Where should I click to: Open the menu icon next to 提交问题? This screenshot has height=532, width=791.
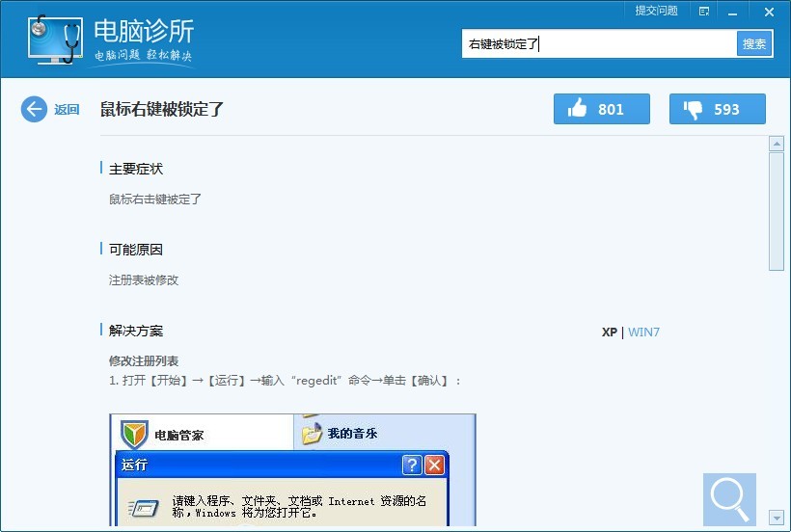tap(704, 12)
